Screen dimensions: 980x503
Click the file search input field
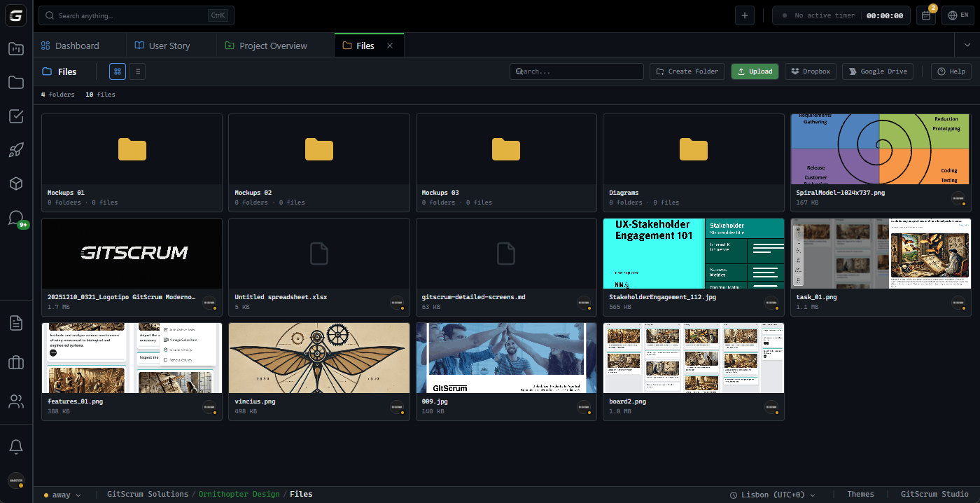(x=576, y=71)
